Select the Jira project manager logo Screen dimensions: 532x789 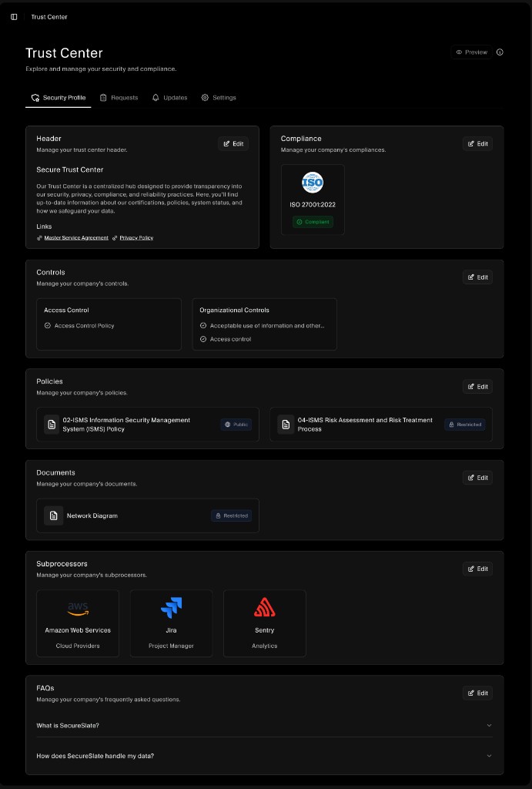(x=171, y=608)
